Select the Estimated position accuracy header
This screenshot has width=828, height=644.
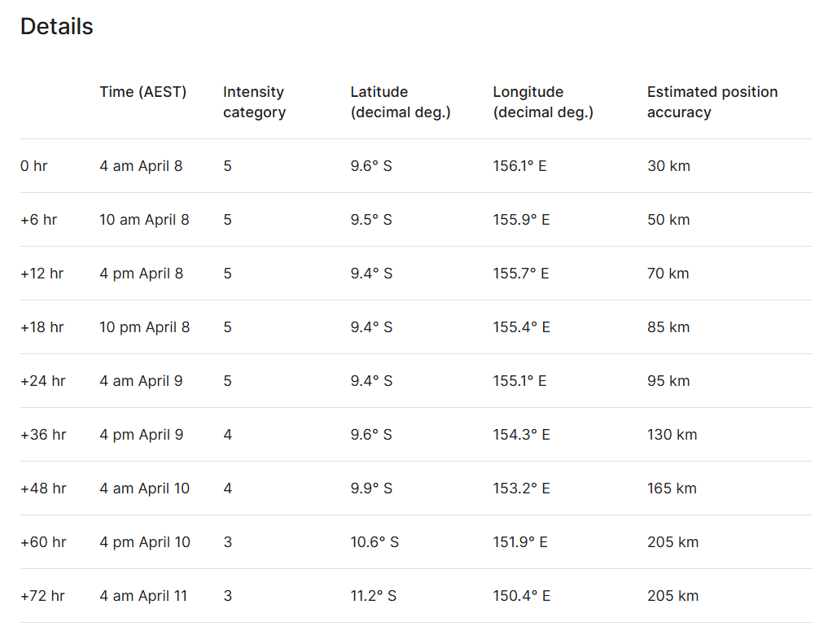pyautogui.click(x=712, y=102)
